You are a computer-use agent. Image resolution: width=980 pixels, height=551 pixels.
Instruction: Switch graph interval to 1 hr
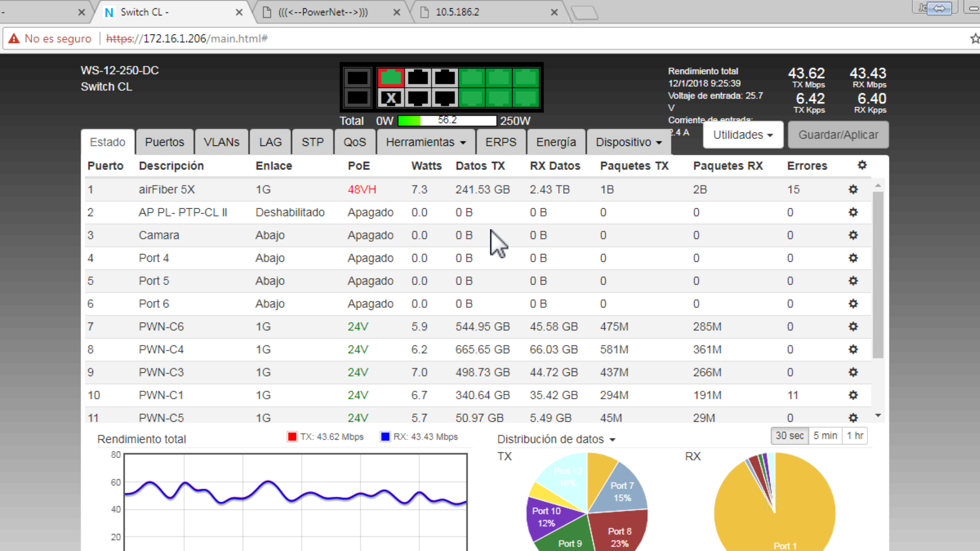click(854, 436)
